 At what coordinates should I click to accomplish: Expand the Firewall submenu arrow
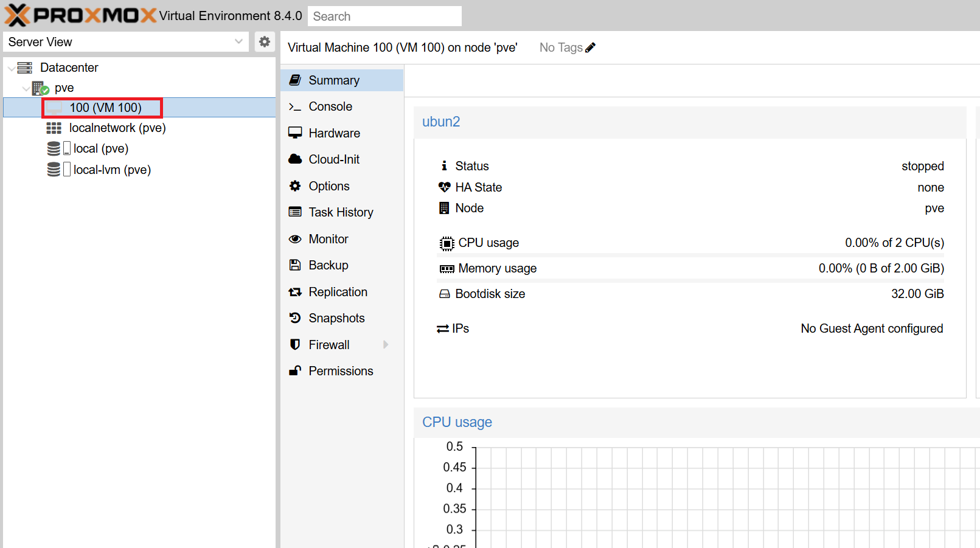[386, 345]
